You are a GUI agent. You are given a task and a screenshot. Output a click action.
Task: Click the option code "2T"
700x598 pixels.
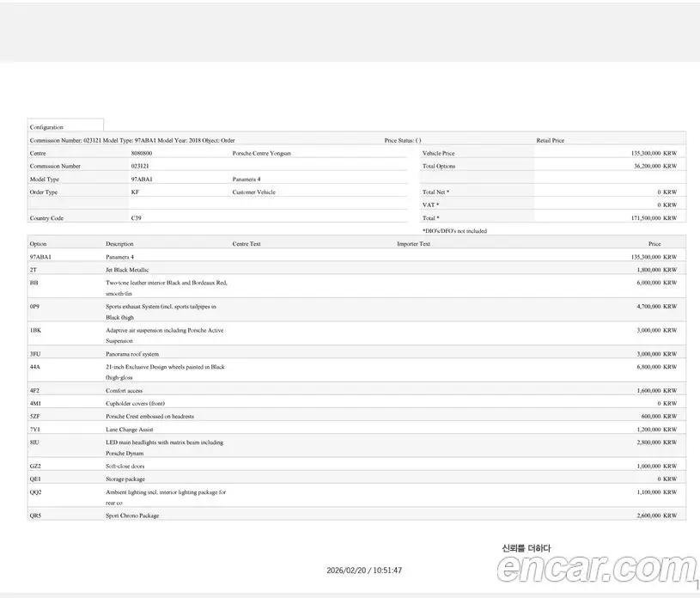coord(33,270)
